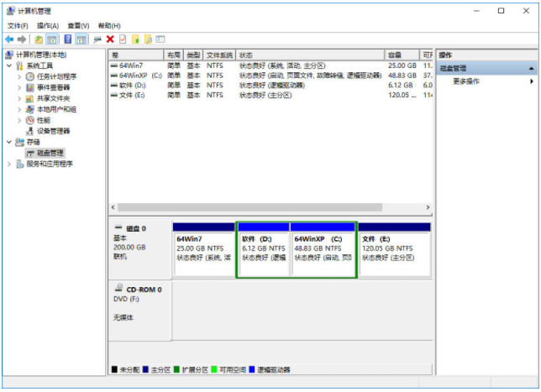
Task: Click the Forward arrow toolbar icon
Action: pyautogui.click(x=21, y=39)
